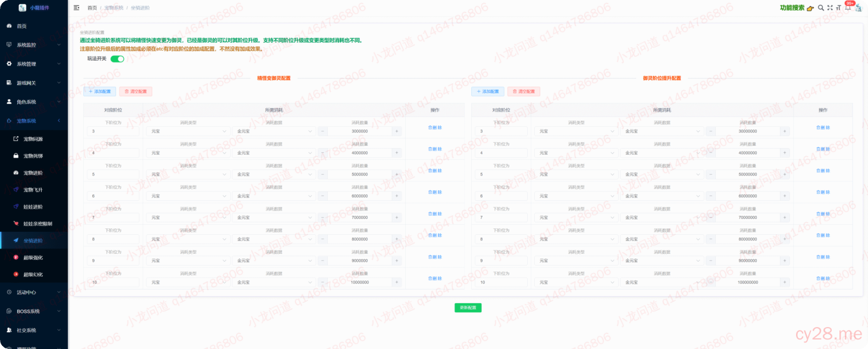Open the font size icon in header
The height and width of the screenshot is (349, 868).
[839, 8]
